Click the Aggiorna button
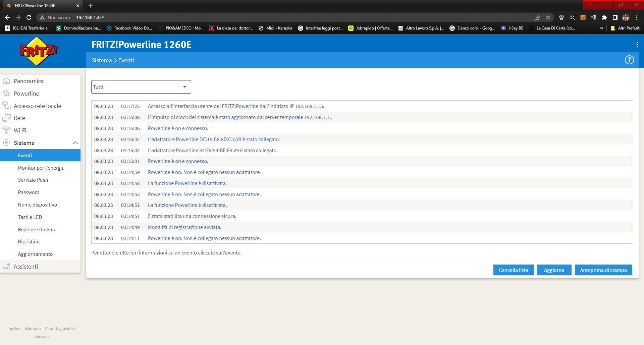The width and height of the screenshot is (644, 345). 554,270
